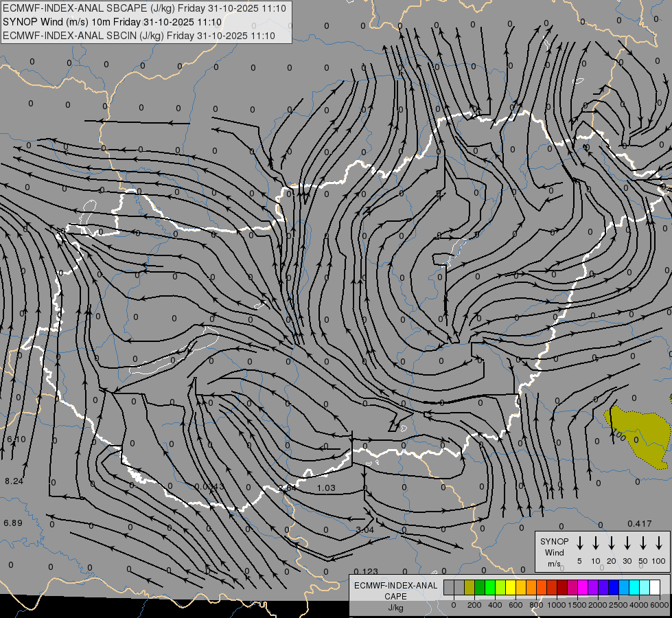Click the 0.417 value on the map
The image size is (672, 618).
pos(640,524)
